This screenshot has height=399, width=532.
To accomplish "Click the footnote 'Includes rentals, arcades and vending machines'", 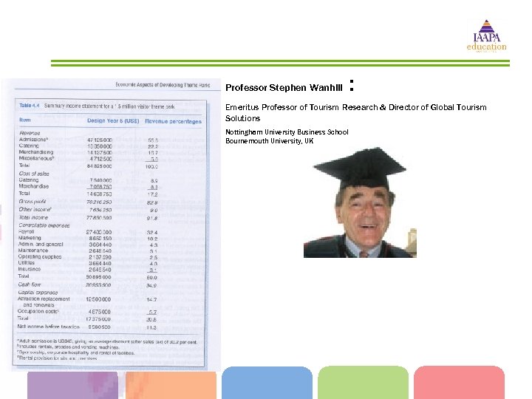I will click(x=68, y=347).
